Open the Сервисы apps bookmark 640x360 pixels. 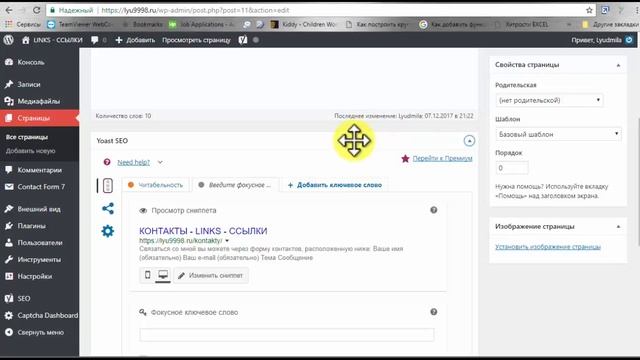[x=23, y=24]
